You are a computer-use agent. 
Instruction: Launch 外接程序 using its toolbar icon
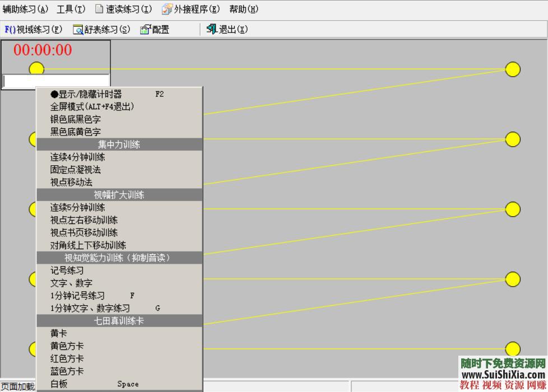166,9
